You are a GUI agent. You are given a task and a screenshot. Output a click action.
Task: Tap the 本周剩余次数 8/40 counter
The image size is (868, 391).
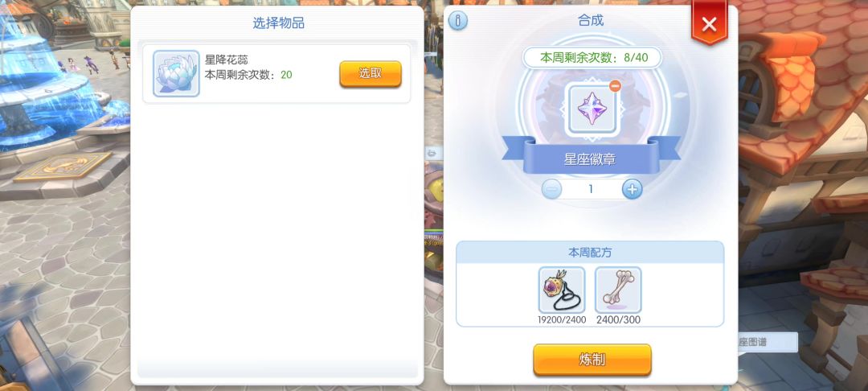tap(592, 57)
